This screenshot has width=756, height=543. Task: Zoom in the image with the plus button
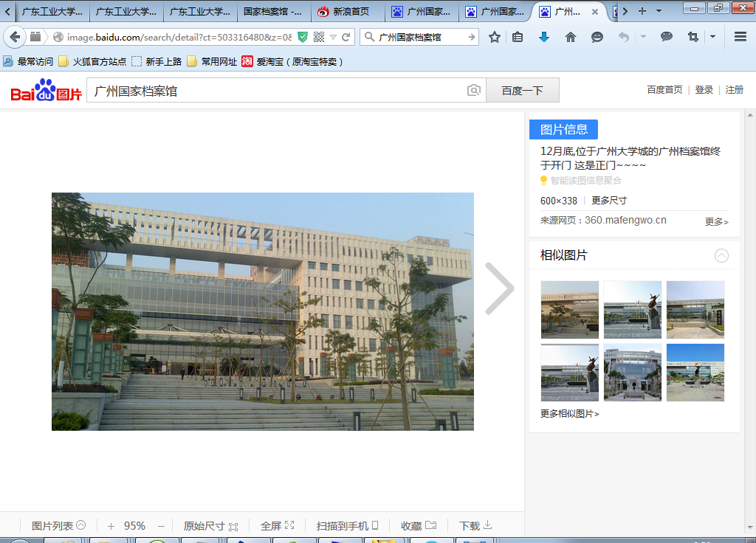[111, 526]
